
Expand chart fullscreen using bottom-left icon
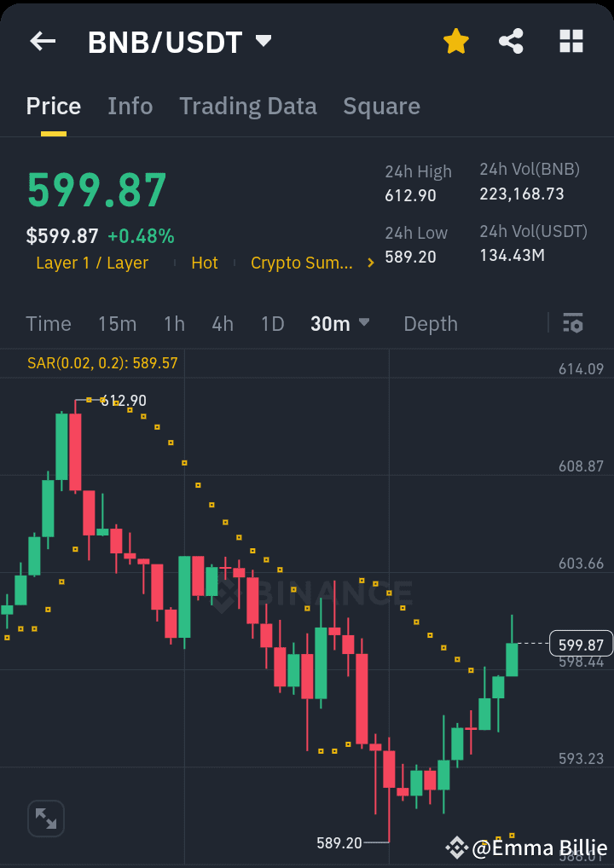[45, 818]
